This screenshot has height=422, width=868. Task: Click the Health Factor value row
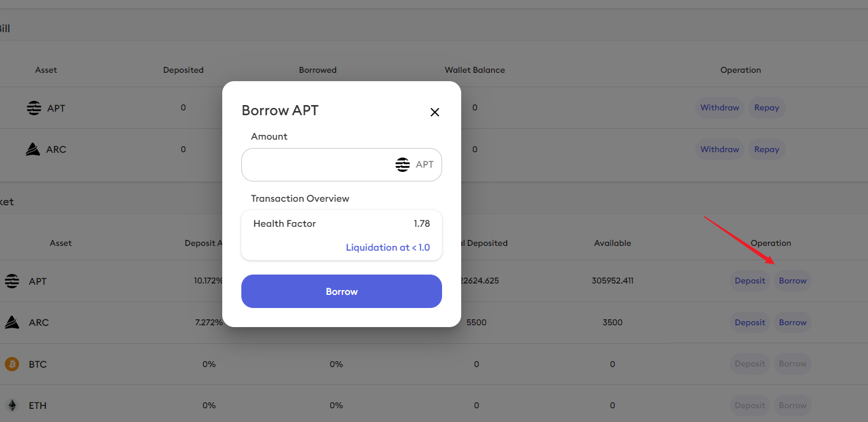(342, 224)
